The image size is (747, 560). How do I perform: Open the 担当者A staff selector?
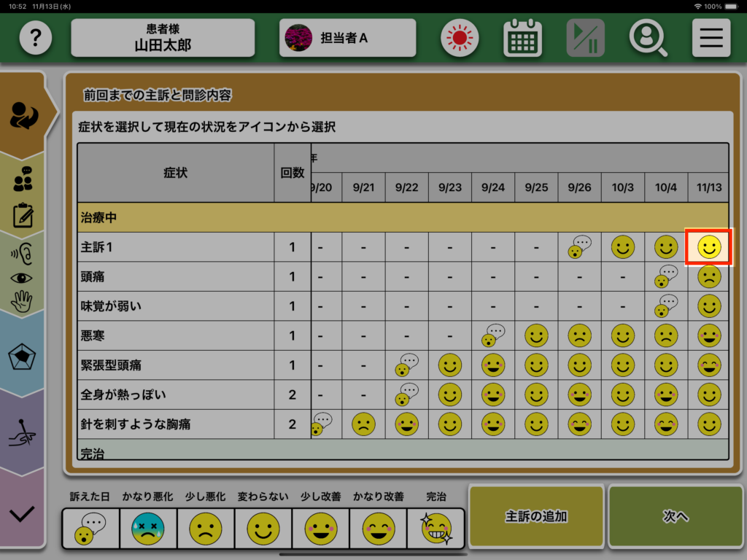click(347, 38)
